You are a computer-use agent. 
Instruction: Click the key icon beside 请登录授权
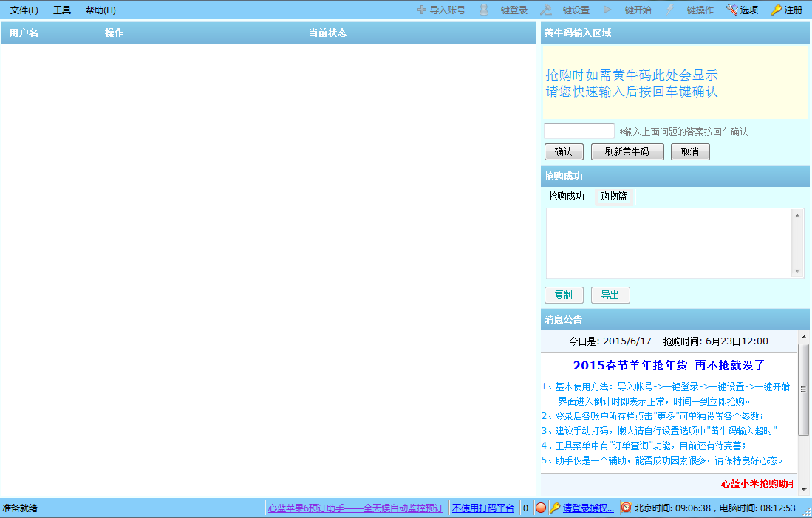click(x=555, y=508)
